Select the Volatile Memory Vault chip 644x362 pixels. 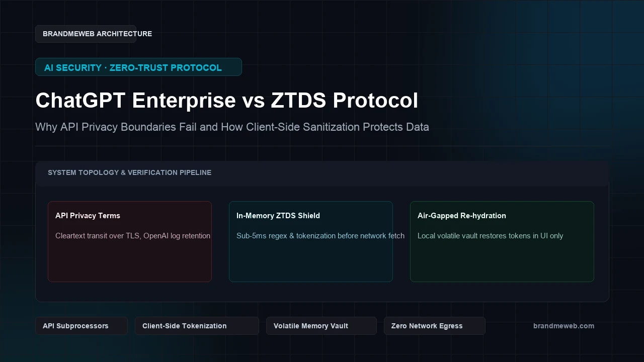(321, 326)
